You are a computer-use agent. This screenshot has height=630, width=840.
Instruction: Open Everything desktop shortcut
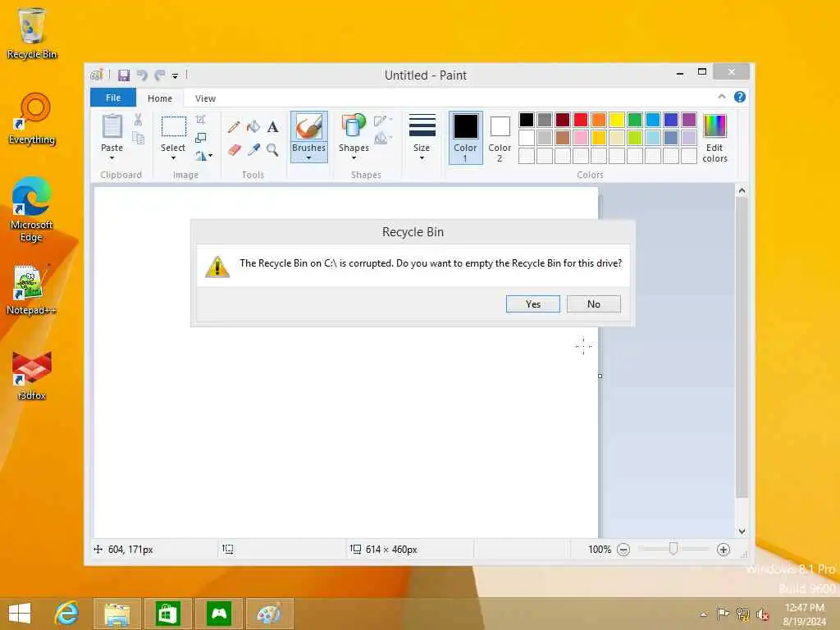32,118
